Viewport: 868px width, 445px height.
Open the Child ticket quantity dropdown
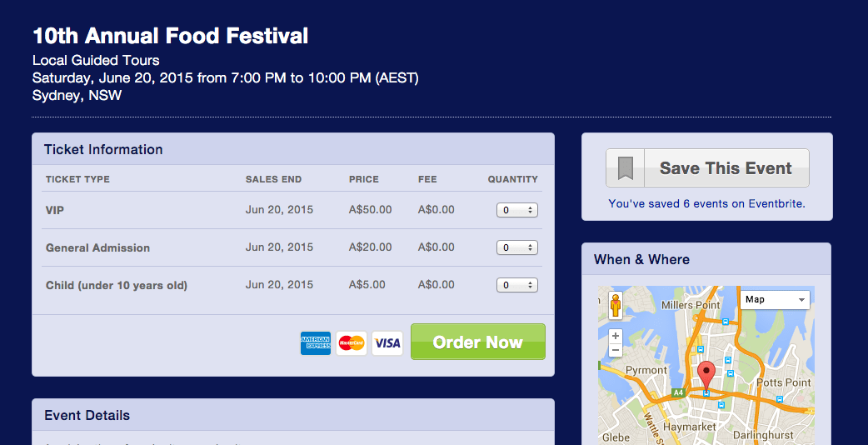(x=517, y=285)
